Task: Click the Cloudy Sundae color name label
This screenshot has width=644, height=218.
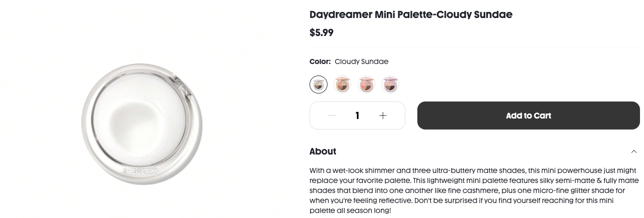Action: pyautogui.click(x=361, y=61)
